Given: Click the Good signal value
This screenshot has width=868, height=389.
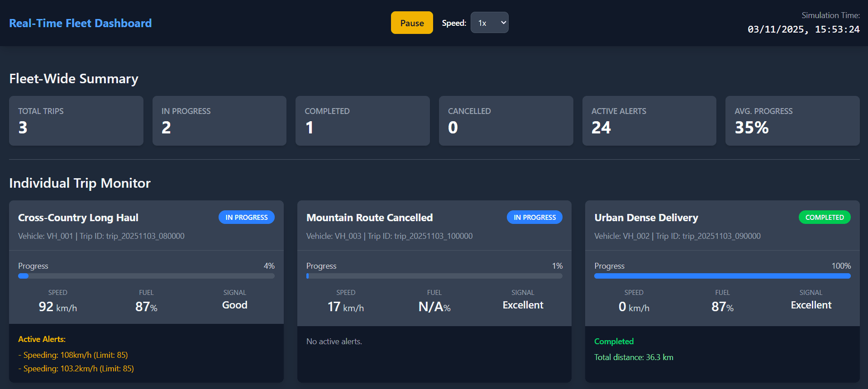Looking at the screenshot, I should pos(234,305).
